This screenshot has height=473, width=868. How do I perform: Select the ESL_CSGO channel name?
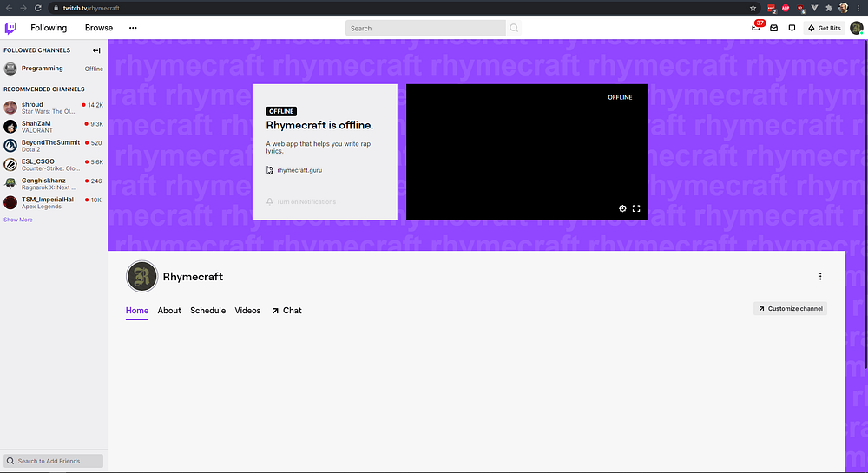[37, 161]
